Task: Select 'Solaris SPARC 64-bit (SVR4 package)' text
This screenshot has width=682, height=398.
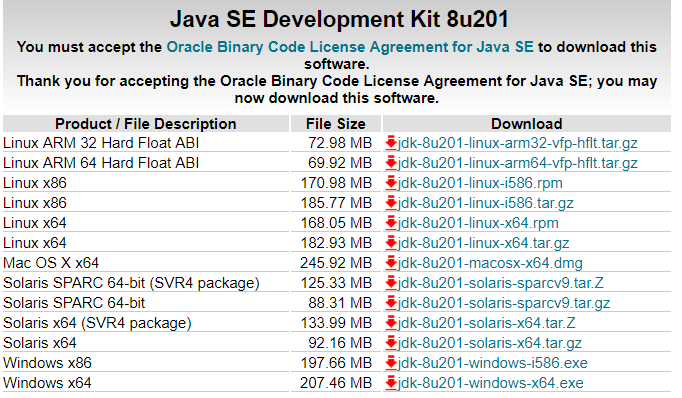Action: [131, 283]
